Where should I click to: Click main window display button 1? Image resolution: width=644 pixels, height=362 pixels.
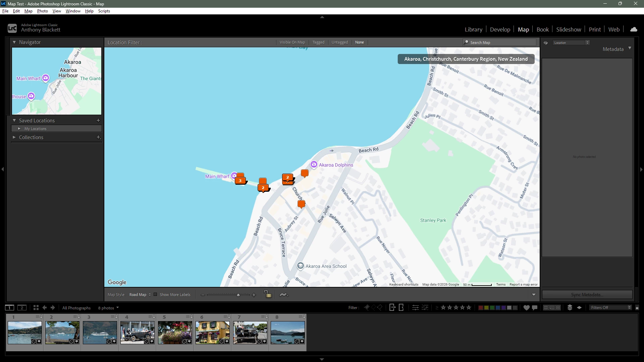(x=9, y=308)
